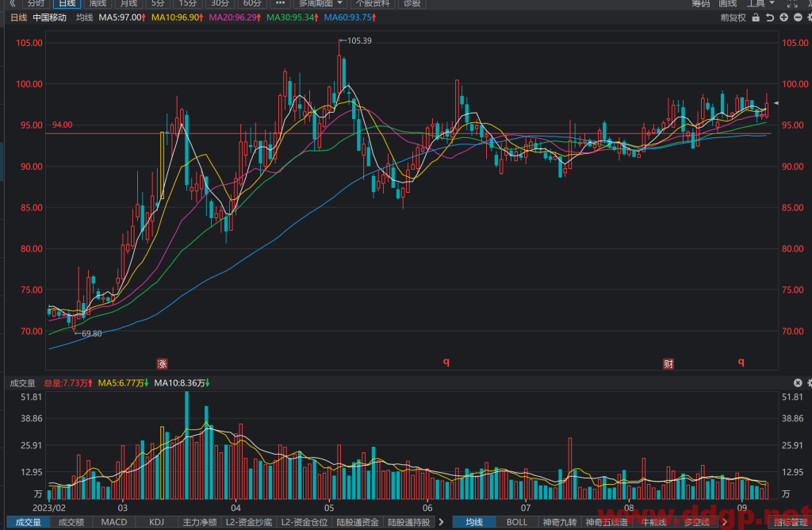Viewport: 812px width, 530px height.
Task: Select the 30分 period tab
Action: click(220, 4)
